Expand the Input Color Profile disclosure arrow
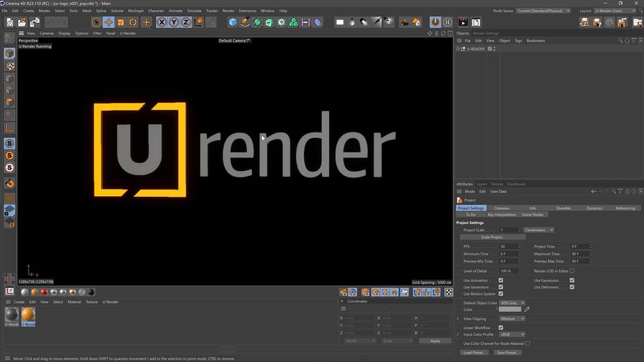Screen dimensions: 644x362 (x=459, y=335)
